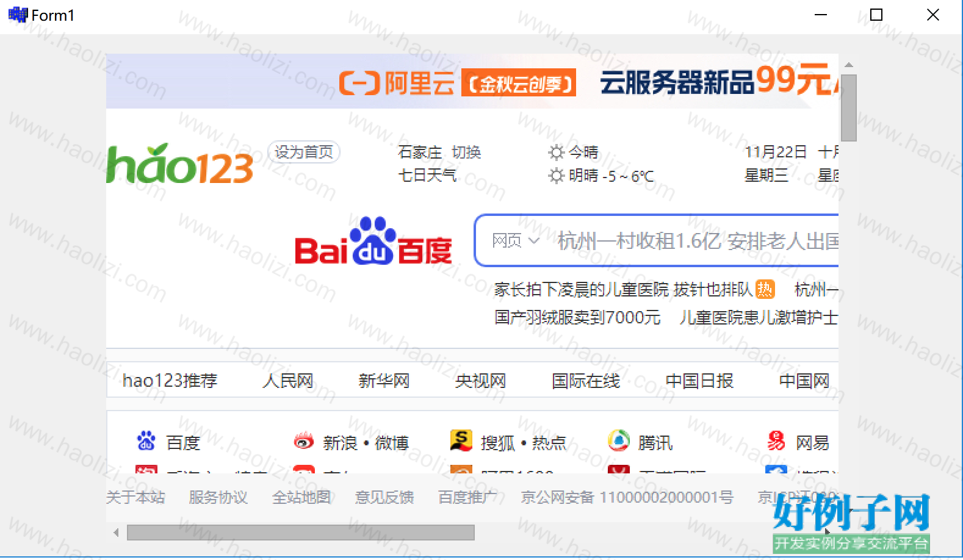
Task: Click the 意见反馈 footer link
Action: pos(384,497)
